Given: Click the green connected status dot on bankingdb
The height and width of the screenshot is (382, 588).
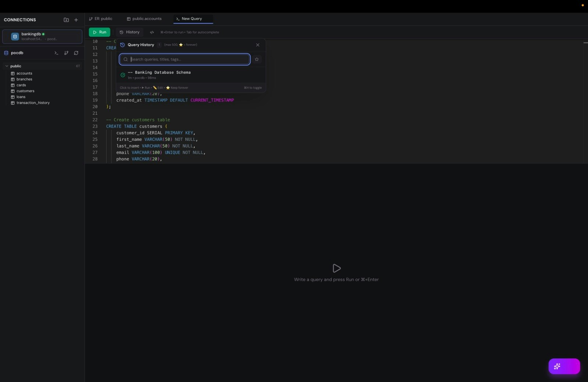Looking at the screenshot, I should pyautogui.click(x=43, y=34).
